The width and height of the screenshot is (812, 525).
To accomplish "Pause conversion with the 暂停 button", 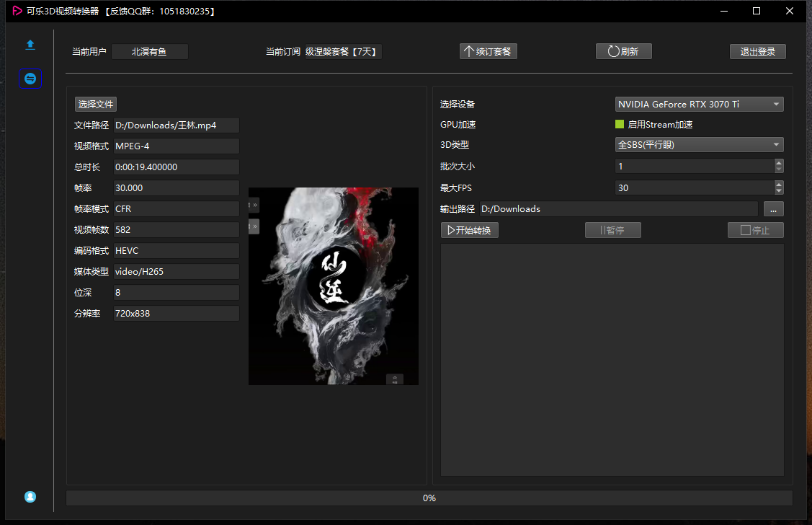I will click(613, 230).
